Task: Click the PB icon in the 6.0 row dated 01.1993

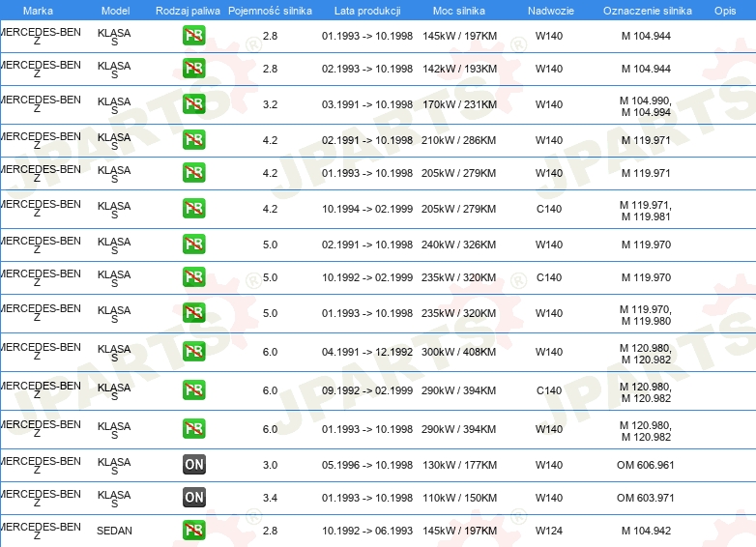Action: pyautogui.click(x=193, y=428)
